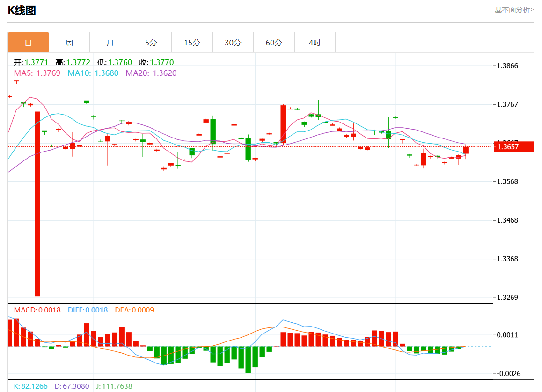
Task: Open the 基本面分析 link
Action: pyautogui.click(x=514, y=9)
